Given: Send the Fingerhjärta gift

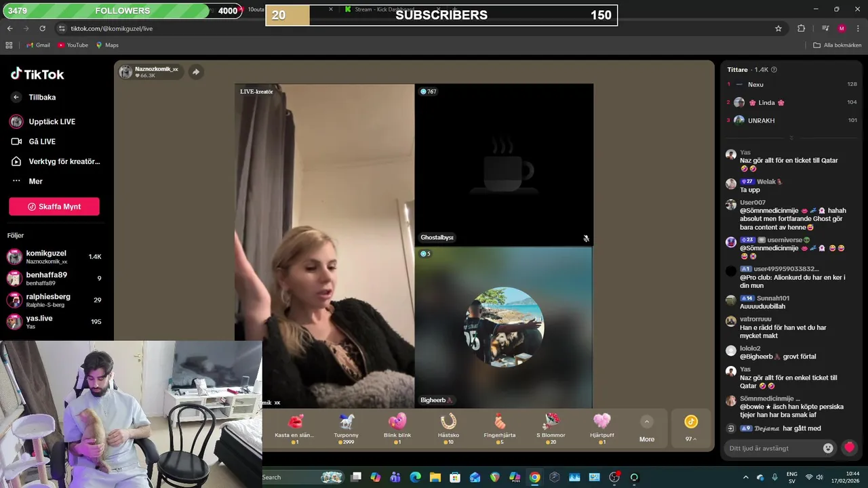Looking at the screenshot, I should [x=500, y=429].
